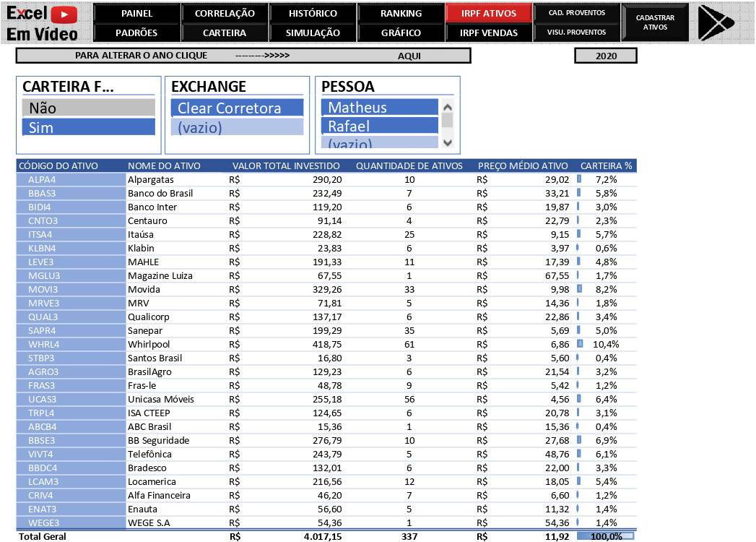Switch to the IRPF VENDAS tab
The width and height of the screenshot is (756, 542).
coord(489,33)
